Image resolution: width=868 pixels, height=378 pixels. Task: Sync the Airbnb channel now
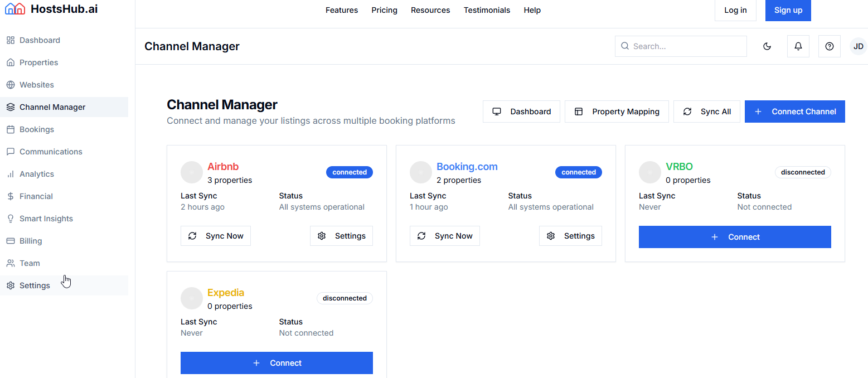pyautogui.click(x=216, y=235)
